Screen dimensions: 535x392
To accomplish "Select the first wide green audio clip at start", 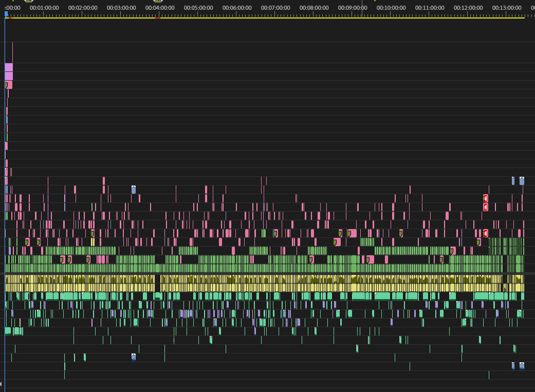I will pyautogui.click(x=8, y=330).
